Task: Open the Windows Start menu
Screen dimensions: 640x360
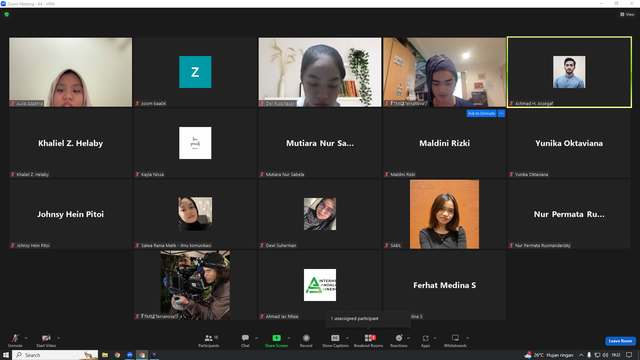Action: (x=6, y=355)
